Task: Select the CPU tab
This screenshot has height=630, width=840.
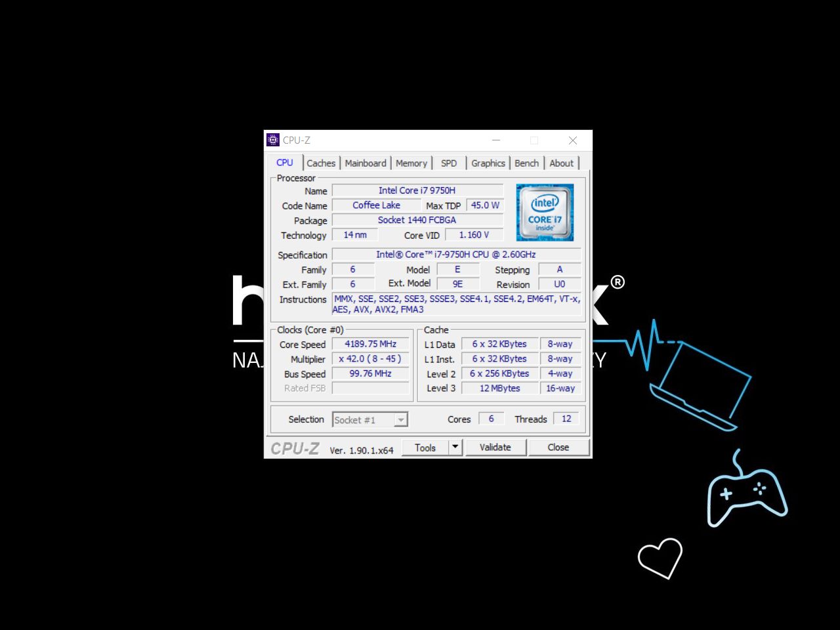Action: click(x=285, y=163)
